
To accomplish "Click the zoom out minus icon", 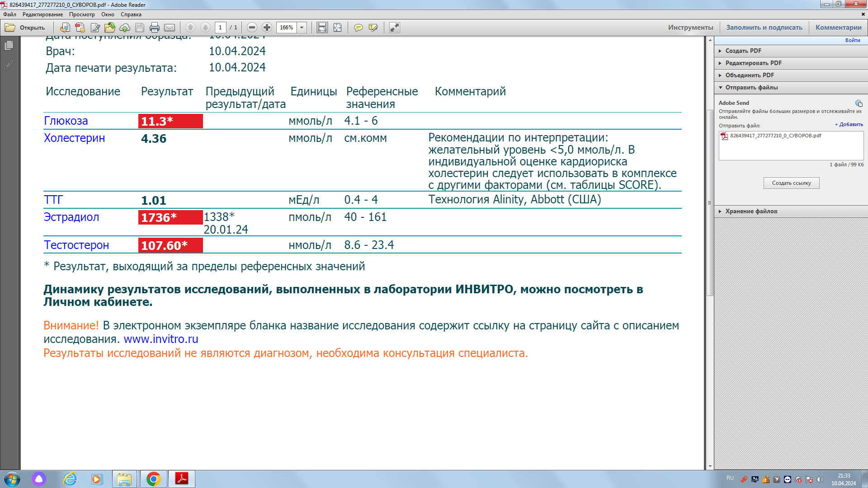I will 252,28.
